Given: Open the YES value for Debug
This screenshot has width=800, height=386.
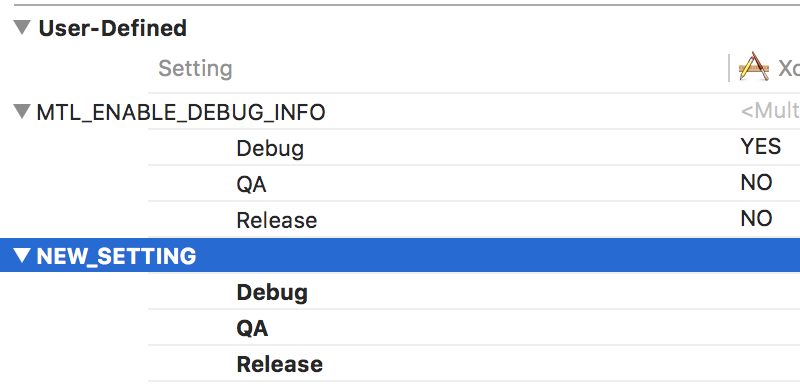Looking at the screenshot, I should [x=760, y=146].
